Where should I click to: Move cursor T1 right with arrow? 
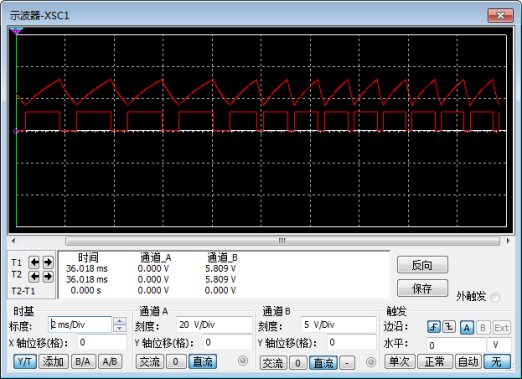[48, 262]
